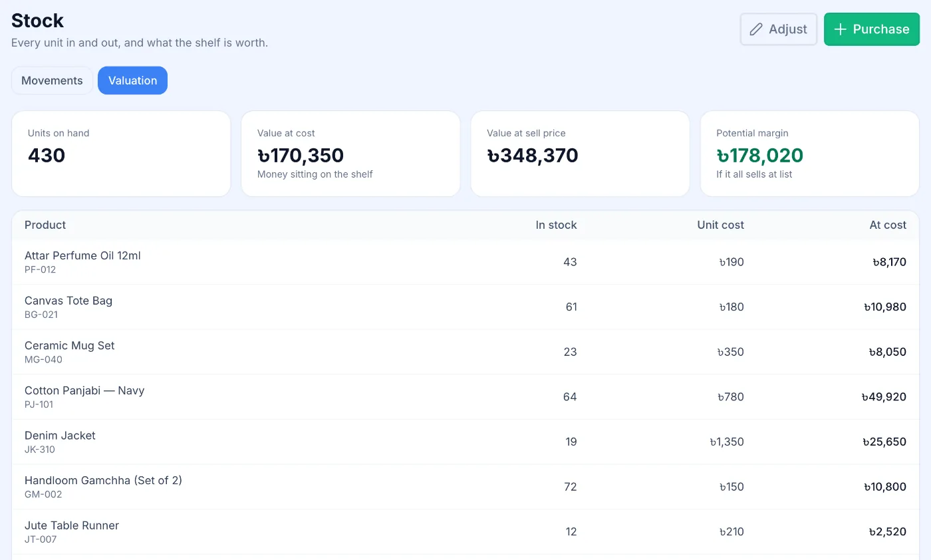Click Jute Table Runner at-cost ৳2,520
This screenshot has height=560, width=931.
point(888,532)
